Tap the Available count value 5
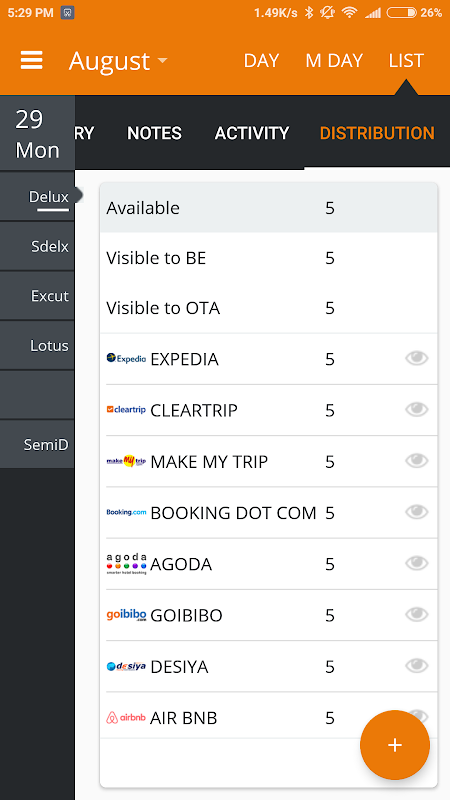The width and height of the screenshot is (450, 800). tap(330, 208)
